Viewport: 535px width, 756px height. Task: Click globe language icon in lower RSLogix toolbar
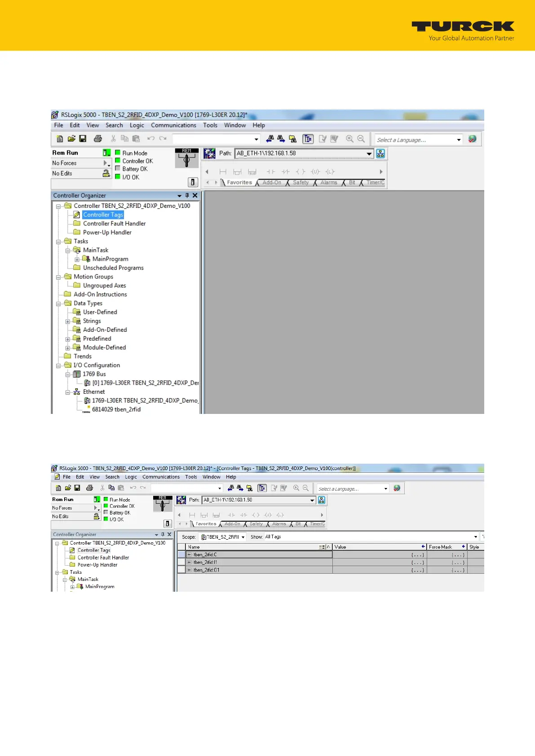397,488
